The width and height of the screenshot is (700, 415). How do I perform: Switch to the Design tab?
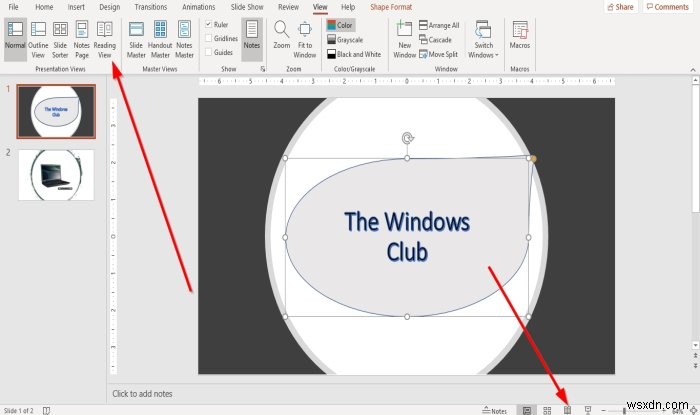110,7
